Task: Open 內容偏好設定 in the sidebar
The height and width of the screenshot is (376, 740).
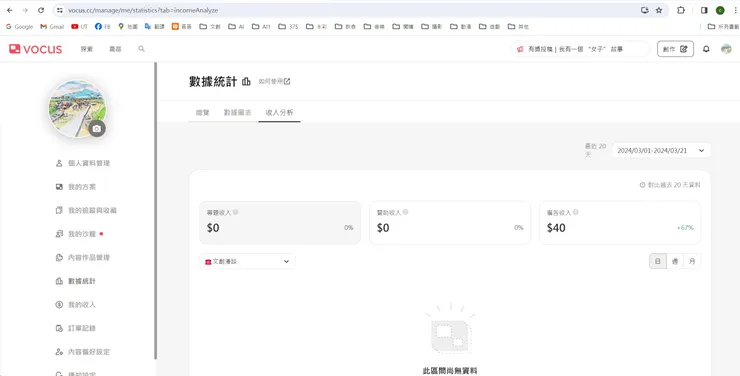Action: (83, 352)
